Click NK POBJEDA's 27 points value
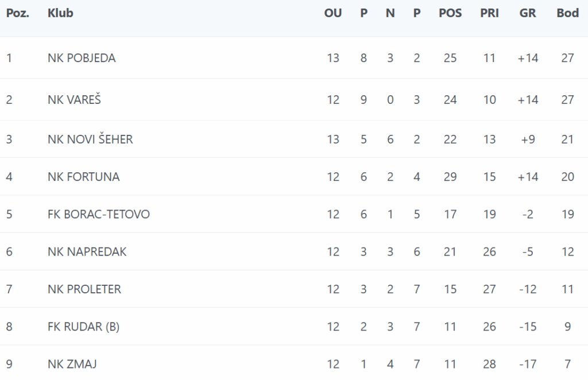 click(x=567, y=58)
